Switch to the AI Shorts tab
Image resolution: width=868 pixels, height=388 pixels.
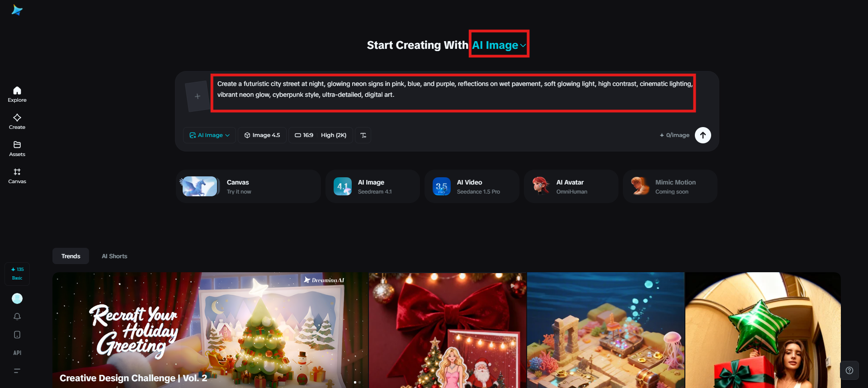[x=114, y=256]
